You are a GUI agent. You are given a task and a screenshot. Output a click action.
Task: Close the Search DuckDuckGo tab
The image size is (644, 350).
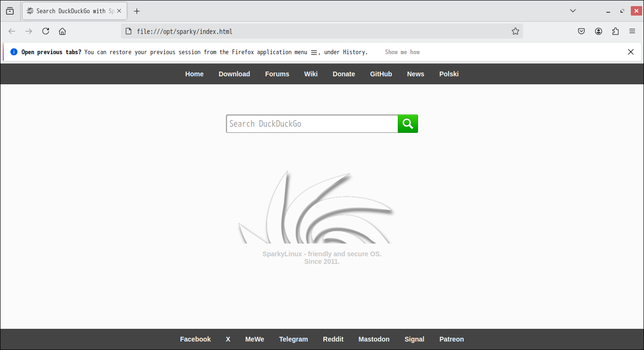tap(119, 11)
